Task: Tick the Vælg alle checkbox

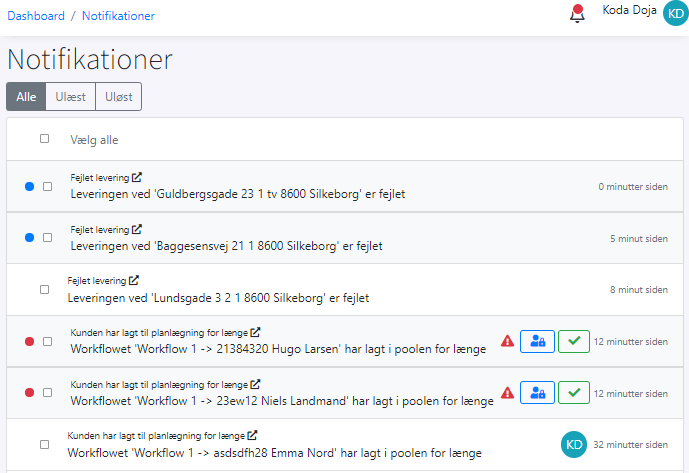Action: coord(44,138)
